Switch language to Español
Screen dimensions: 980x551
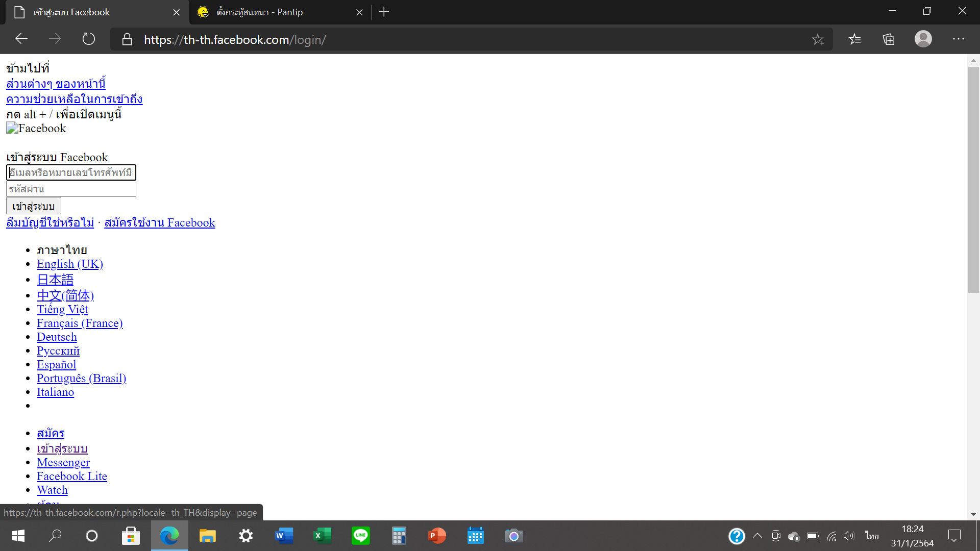pyautogui.click(x=56, y=364)
